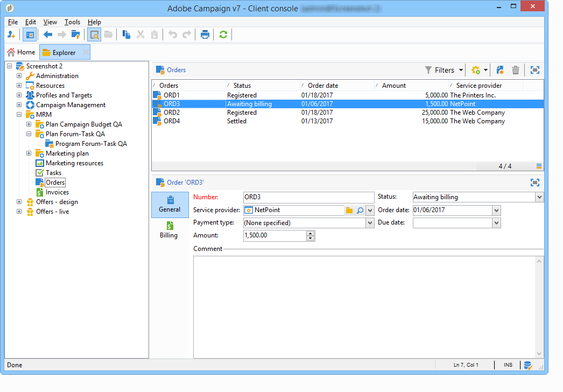Click the greyed open folder toolbar icon
Screen dimensions: 563x392
coord(108,35)
